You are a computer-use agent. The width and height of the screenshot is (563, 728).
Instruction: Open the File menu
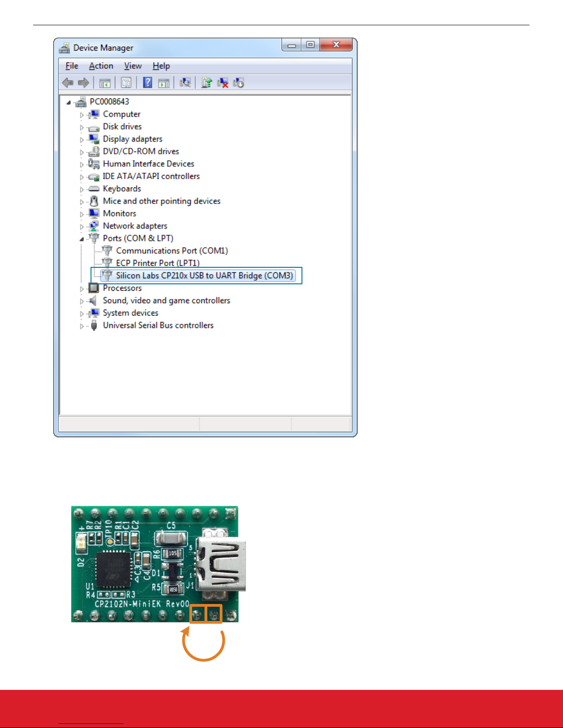(72, 66)
